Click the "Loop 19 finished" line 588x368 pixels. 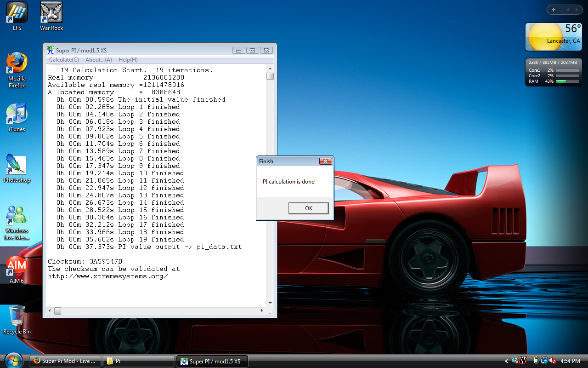[120, 239]
